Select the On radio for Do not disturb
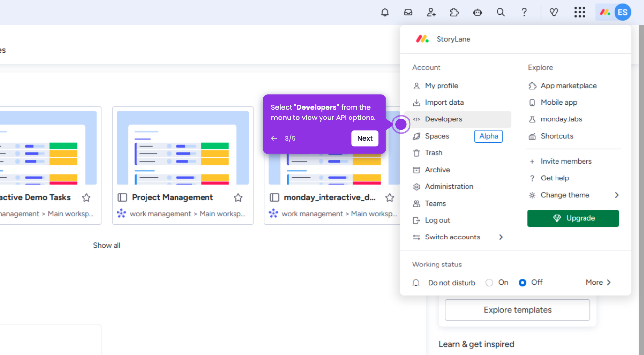Image resolution: width=644 pixels, height=355 pixels. coord(489,282)
